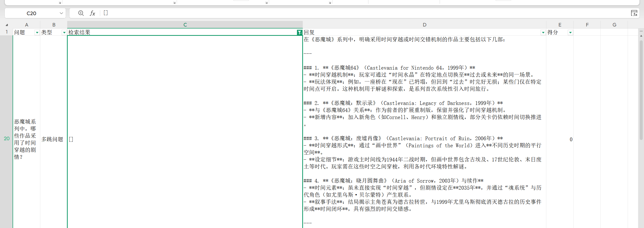This screenshot has width=644, height=228.
Task: Select row 1 header
Action: 7,32
